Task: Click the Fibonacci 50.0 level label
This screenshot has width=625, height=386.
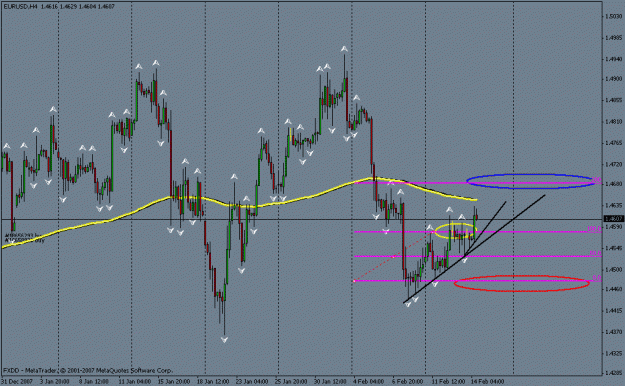Action: coord(595,253)
